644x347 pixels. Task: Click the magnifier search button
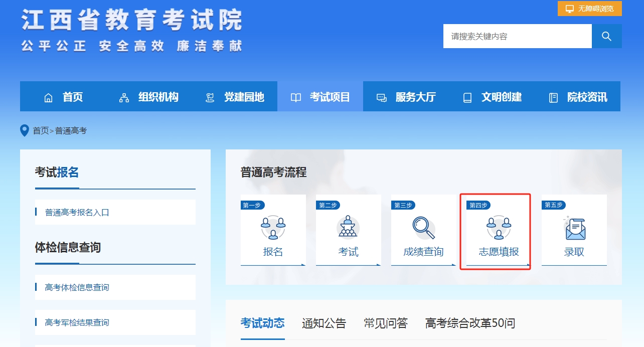(606, 36)
